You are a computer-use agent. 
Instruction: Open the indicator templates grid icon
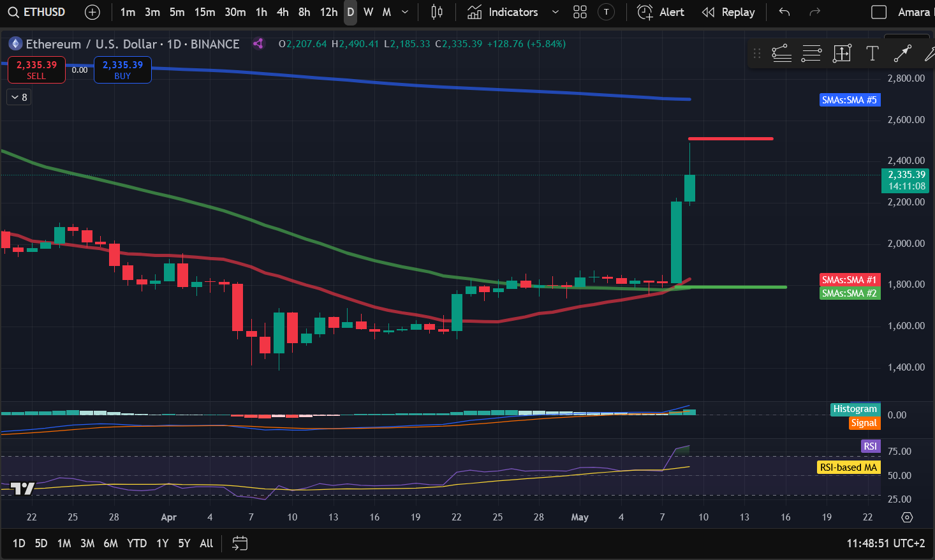coord(580,12)
